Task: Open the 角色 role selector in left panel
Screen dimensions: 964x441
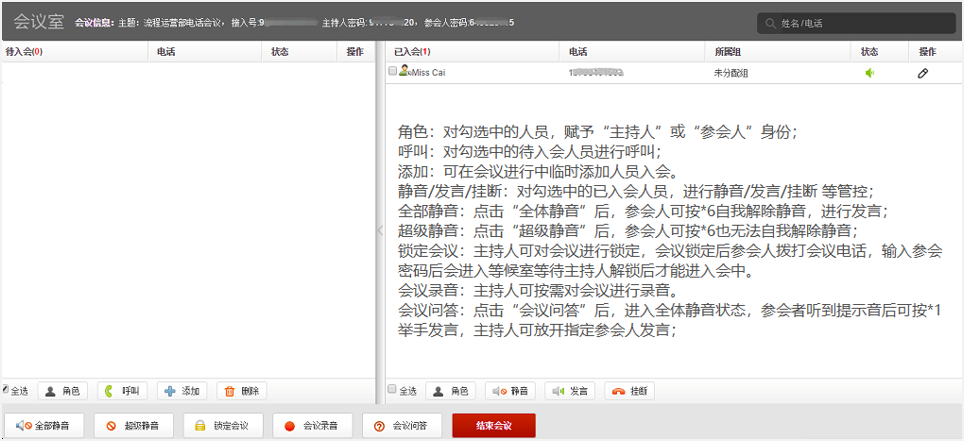Action: click(62, 391)
